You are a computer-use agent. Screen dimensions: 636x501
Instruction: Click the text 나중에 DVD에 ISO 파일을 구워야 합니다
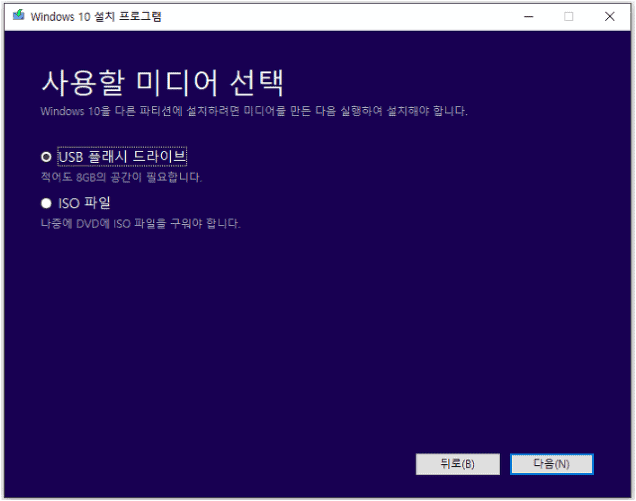(140, 223)
